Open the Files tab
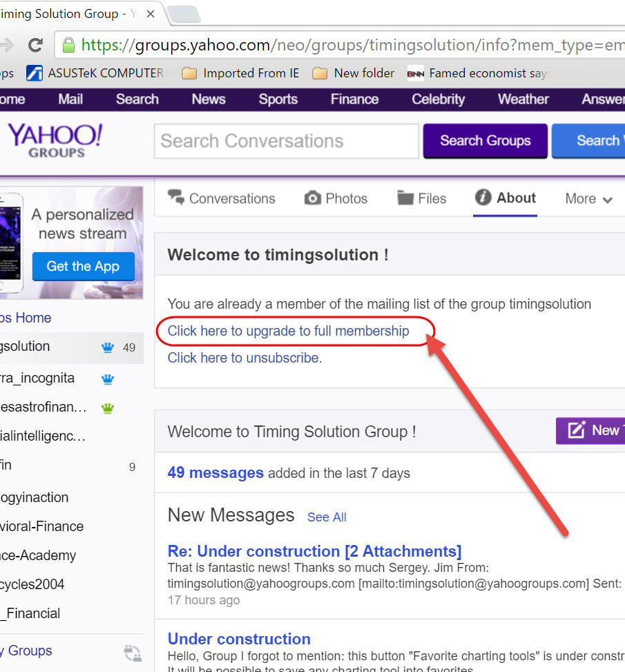The height and width of the screenshot is (672, 625). 422,199
